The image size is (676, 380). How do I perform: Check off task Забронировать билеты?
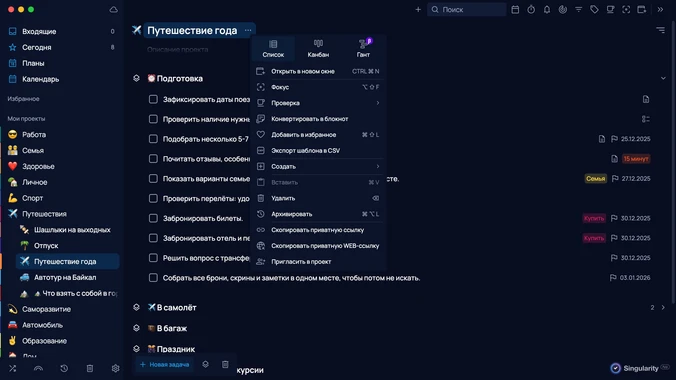[x=153, y=218]
